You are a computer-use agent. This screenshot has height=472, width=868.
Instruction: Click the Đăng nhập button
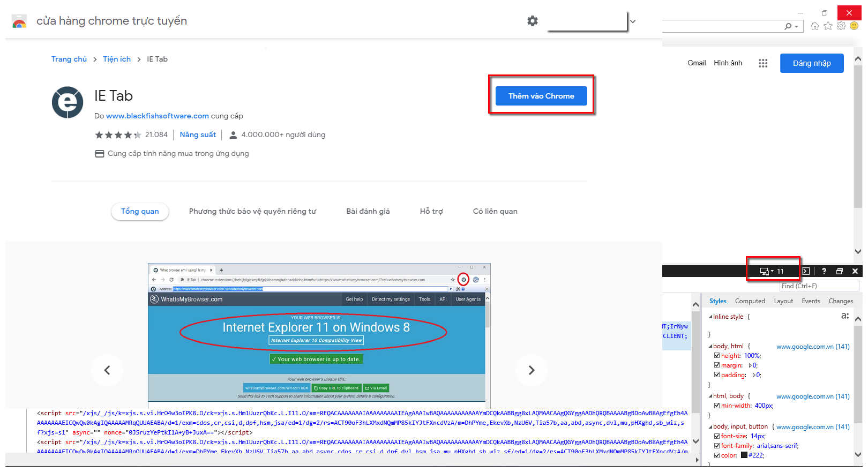[x=812, y=63]
